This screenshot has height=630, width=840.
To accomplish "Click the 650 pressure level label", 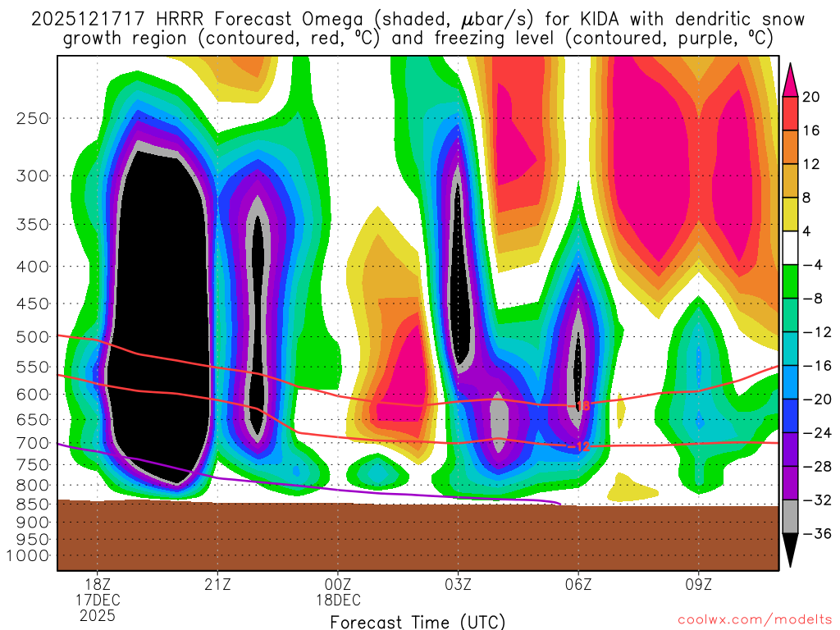I will (33, 419).
